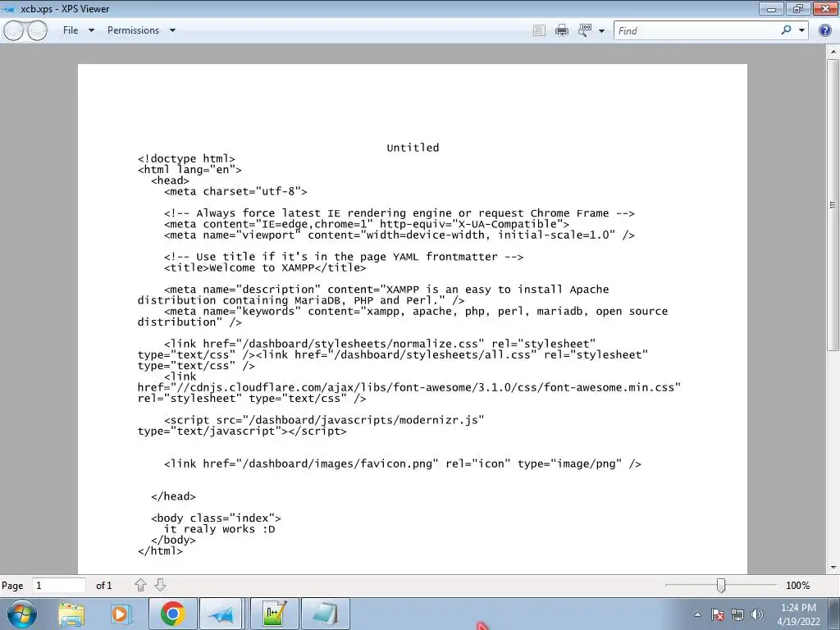Open Notepad++ from taskbar

click(x=274, y=614)
